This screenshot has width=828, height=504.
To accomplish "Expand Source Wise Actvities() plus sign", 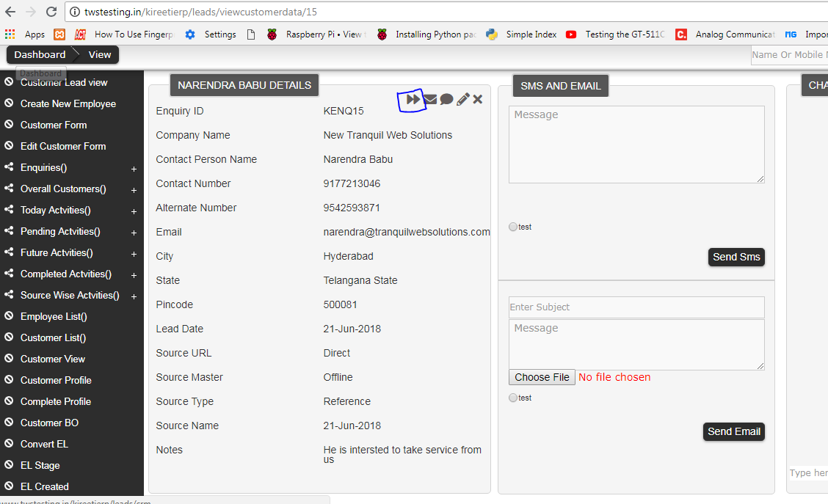I will pos(134,296).
